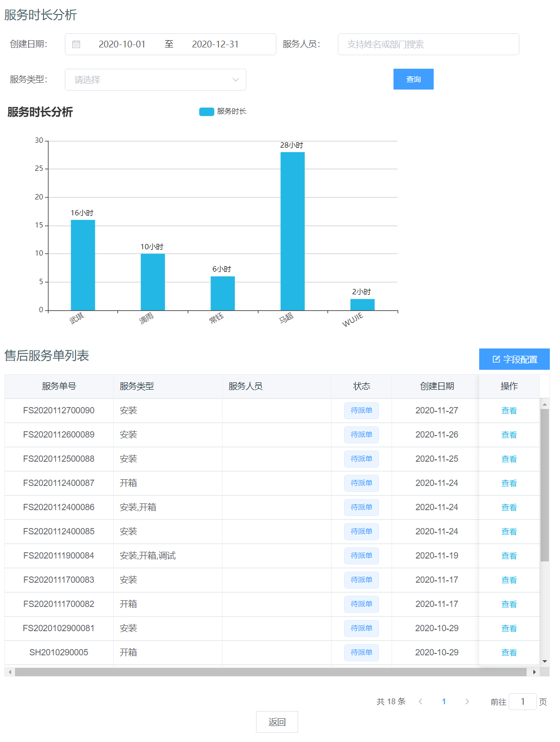Click the edit icon on 字段配置 button

[496, 359]
